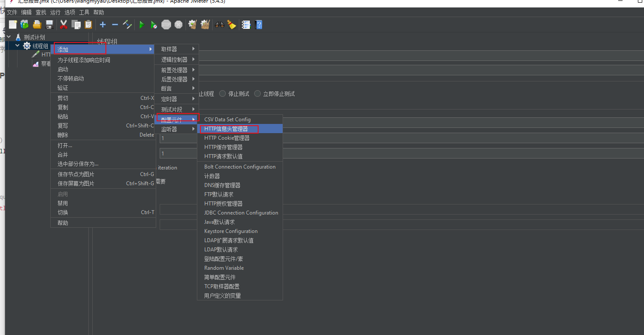Choose 用户定义的变量 entry
The image size is (644, 335).
[x=240, y=296]
